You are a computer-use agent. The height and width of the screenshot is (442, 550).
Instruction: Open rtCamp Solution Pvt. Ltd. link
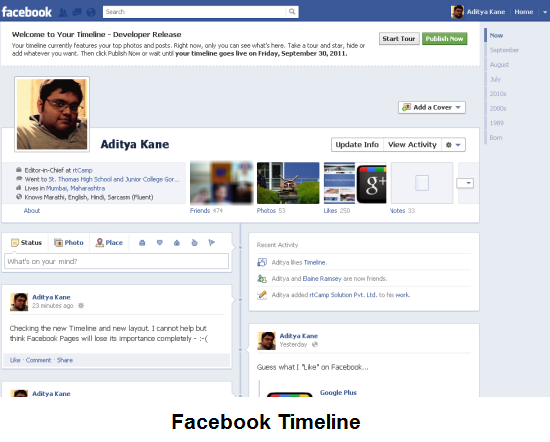(x=343, y=295)
